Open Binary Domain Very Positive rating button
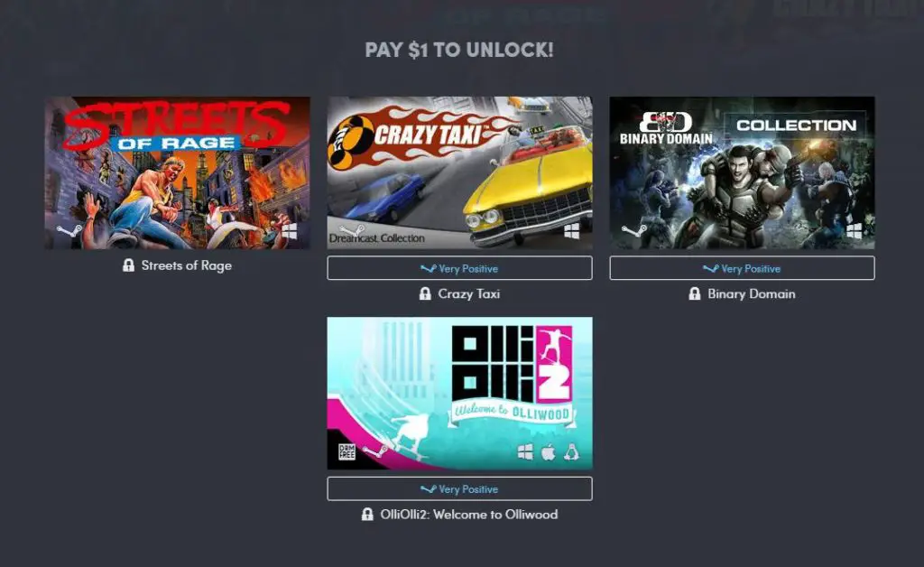 [742, 268]
